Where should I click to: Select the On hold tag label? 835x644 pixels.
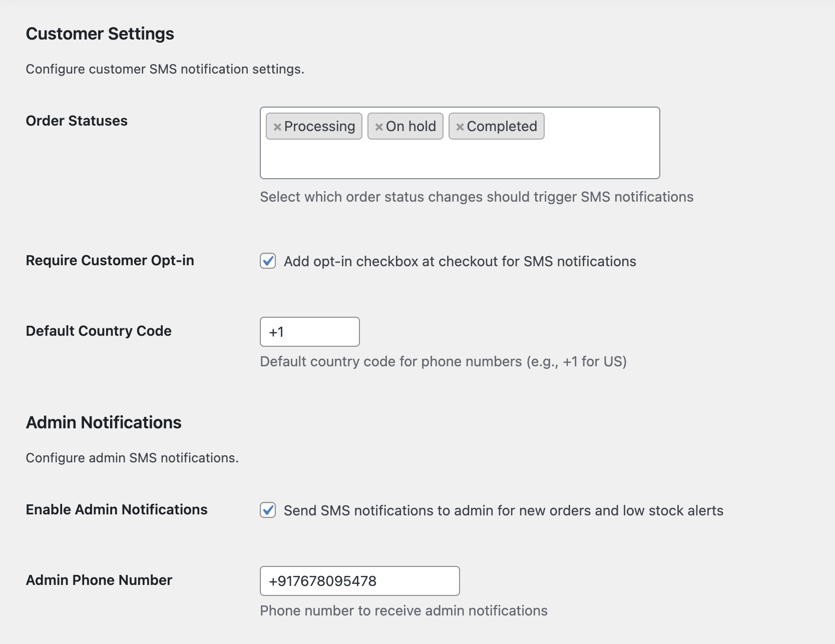click(x=410, y=127)
